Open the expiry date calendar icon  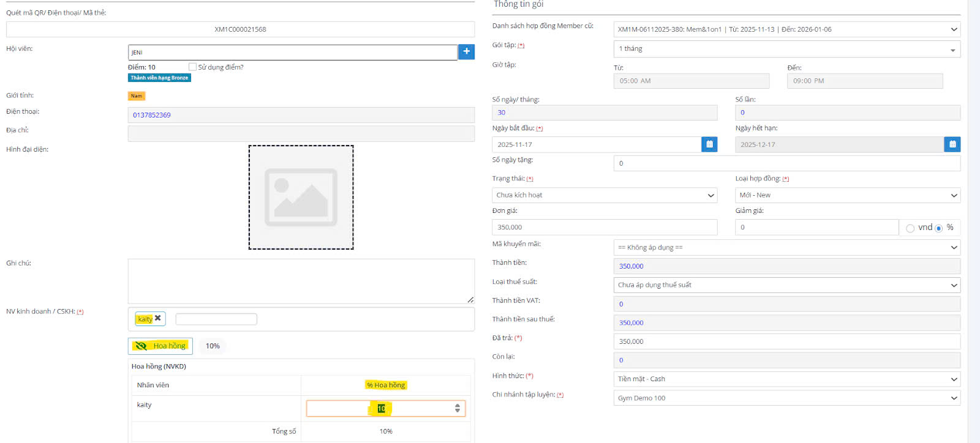click(952, 144)
